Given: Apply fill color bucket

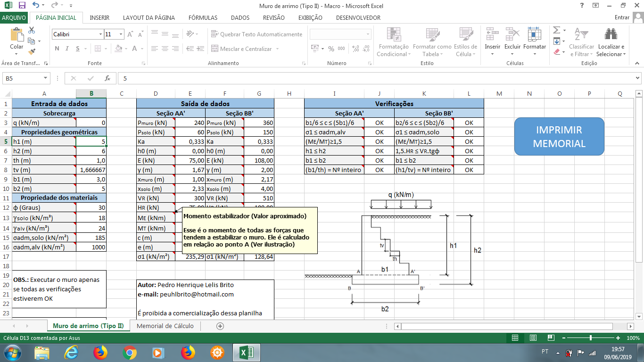Looking at the screenshot, I should pyautogui.click(x=119, y=49).
